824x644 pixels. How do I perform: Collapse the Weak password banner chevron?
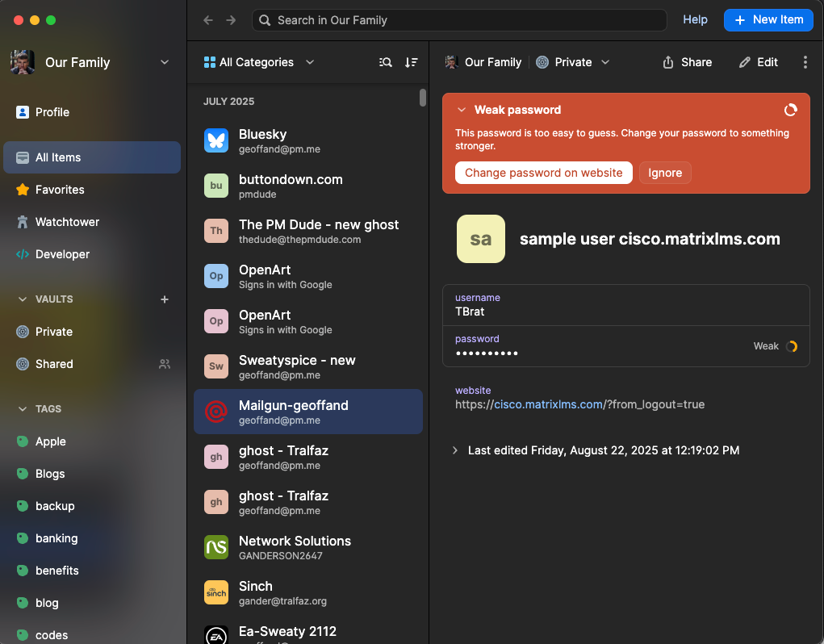462,110
